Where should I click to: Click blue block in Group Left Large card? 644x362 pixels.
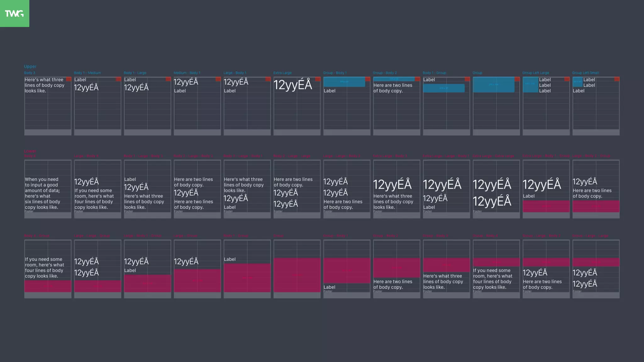(x=530, y=85)
